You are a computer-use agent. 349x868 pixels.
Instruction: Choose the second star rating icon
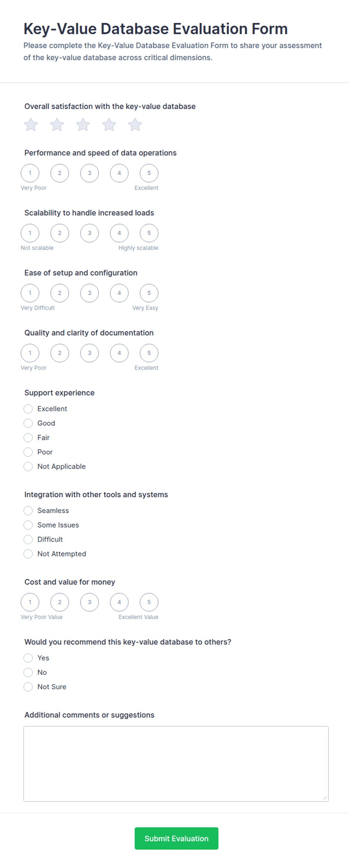pyautogui.click(x=57, y=124)
